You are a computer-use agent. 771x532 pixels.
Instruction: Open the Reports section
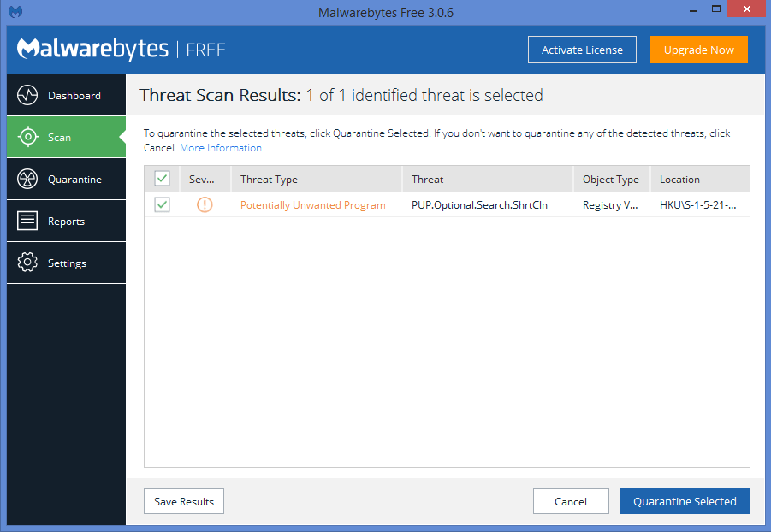pos(66,221)
